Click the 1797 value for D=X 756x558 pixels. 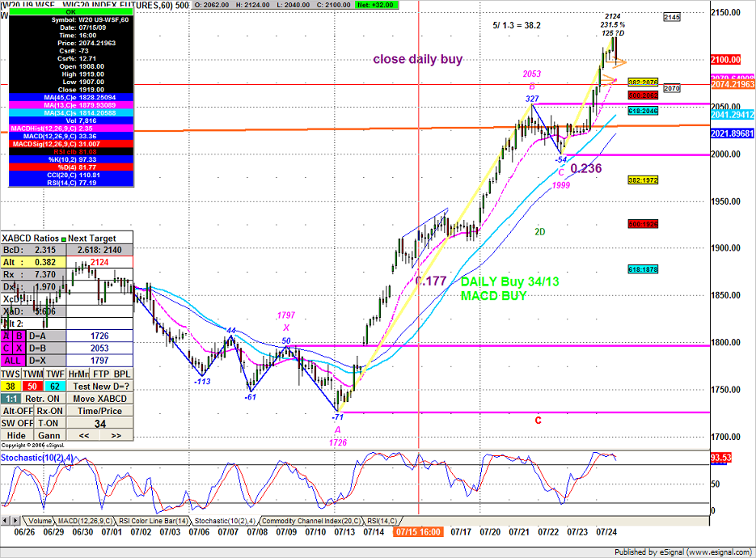point(99,360)
